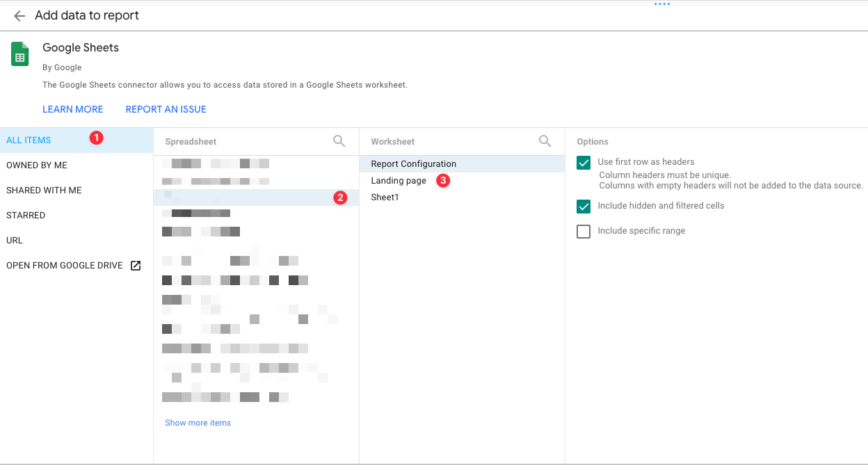
Task: Select the Landing page worksheet
Action: coord(462,181)
